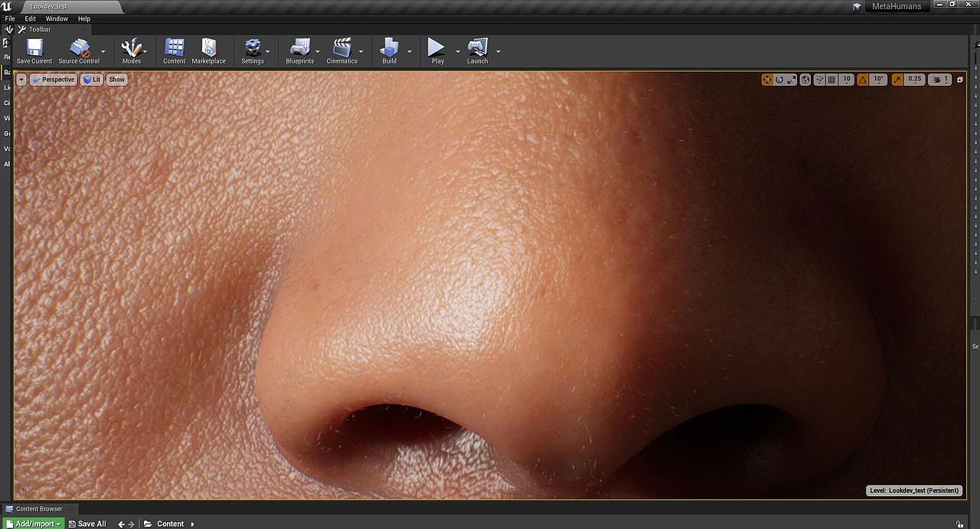
Task: Open the camera speed dropdown
Action: [x=940, y=80]
